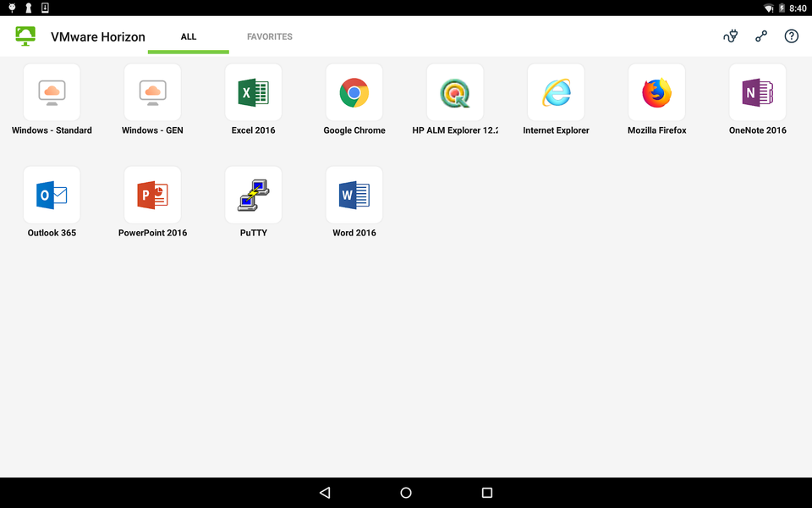Launch Internet Explorer
Image resolution: width=812 pixels, height=508 pixels.
[556, 92]
